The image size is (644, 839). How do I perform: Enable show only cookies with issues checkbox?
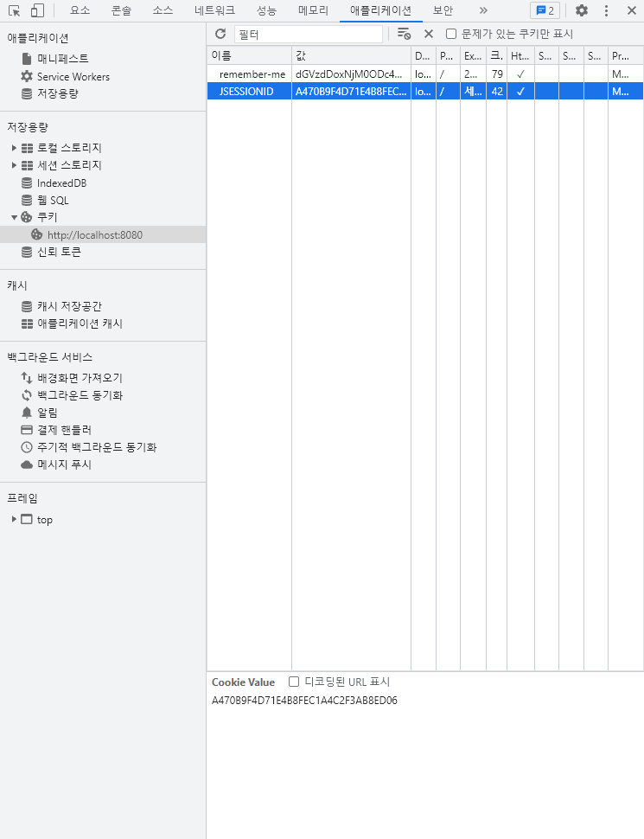click(451, 34)
